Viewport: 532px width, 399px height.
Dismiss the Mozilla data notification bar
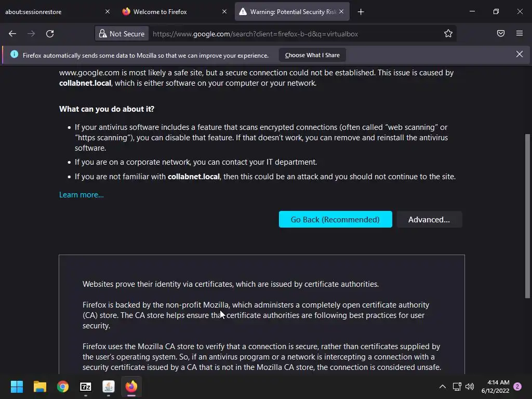click(x=520, y=54)
